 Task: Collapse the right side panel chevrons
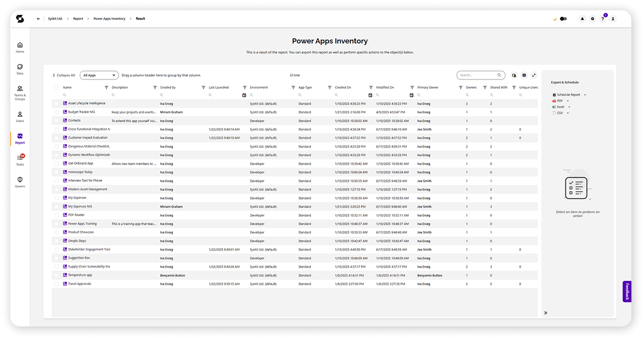[546, 313]
